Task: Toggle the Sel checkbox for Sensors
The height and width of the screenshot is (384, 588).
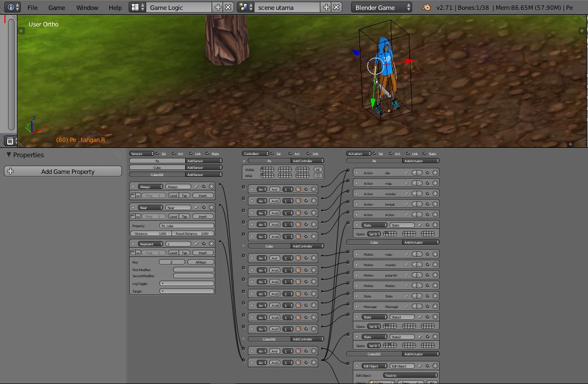Action: pos(157,153)
